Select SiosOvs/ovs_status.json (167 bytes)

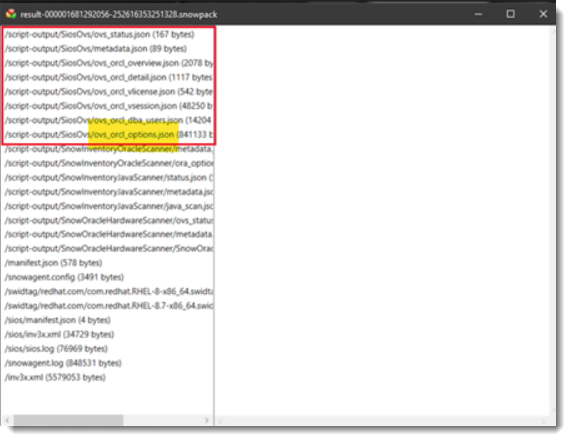[100, 34]
